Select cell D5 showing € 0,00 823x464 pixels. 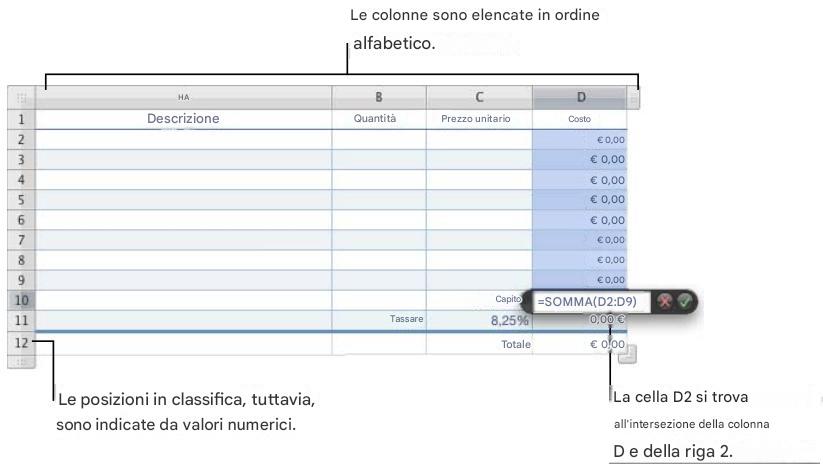(x=579, y=199)
